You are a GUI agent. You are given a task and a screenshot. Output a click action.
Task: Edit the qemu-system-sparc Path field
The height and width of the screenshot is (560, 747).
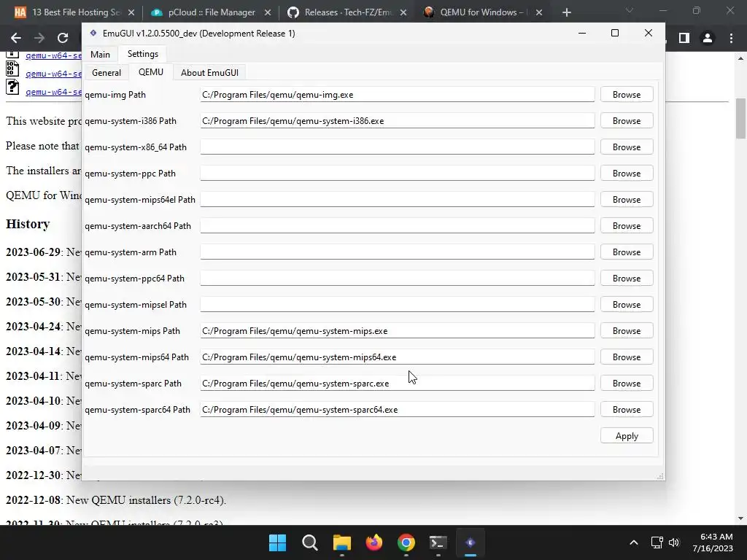pos(398,382)
